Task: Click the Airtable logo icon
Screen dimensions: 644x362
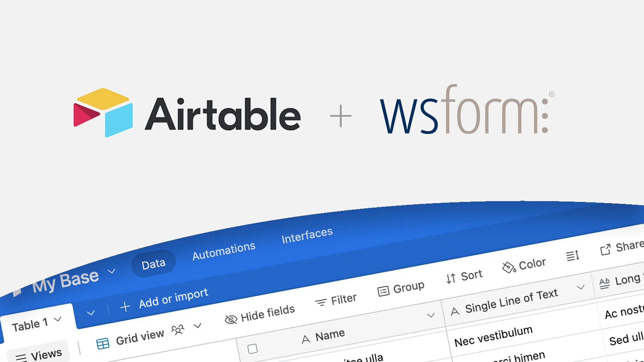Action: tap(103, 113)
